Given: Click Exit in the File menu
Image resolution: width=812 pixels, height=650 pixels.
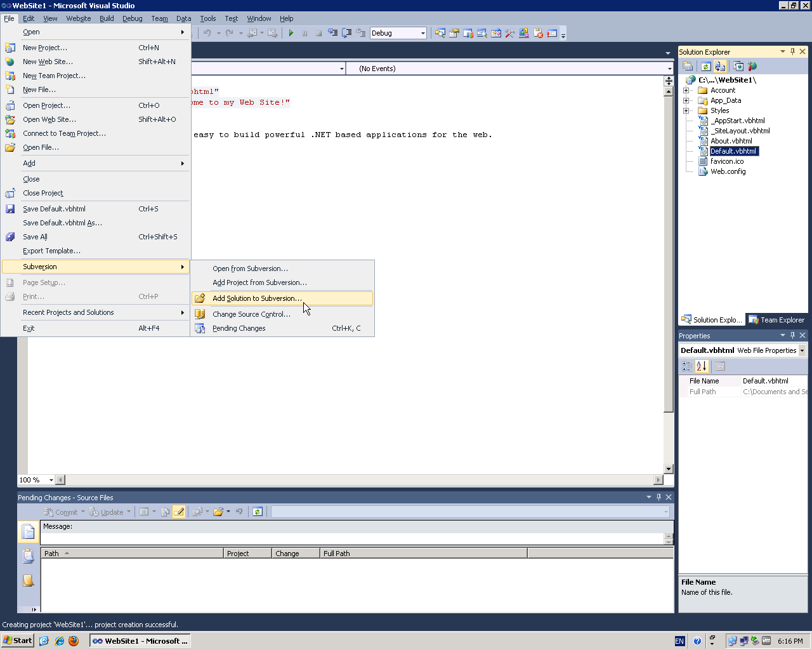Looking at the screenshot, I should 96,328.
